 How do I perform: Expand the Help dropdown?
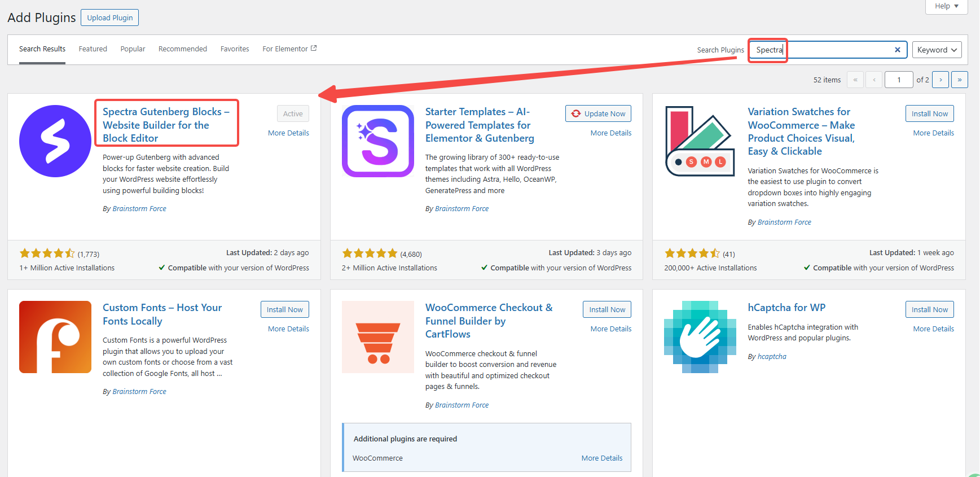coord(947,6)
